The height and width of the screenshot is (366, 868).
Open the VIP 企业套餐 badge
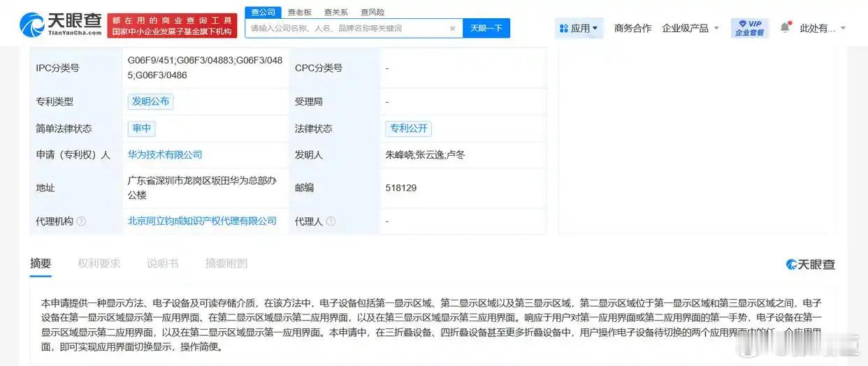pyautogui.click(x=750, y=28)
